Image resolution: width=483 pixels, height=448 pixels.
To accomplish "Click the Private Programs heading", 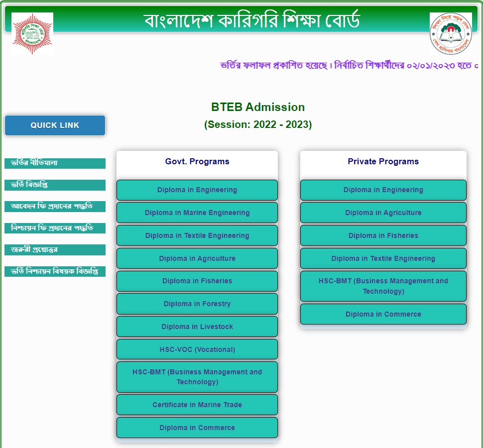I will [383, 162].
